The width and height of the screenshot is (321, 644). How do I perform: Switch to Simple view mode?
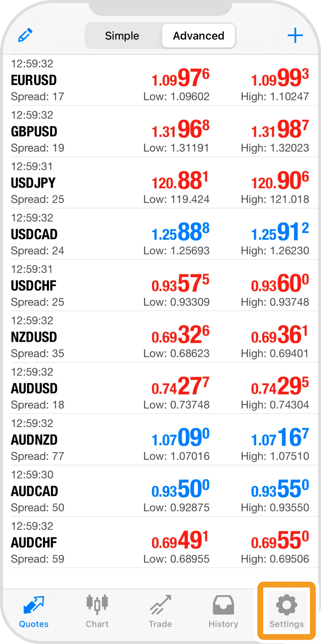tap(122, 36)
